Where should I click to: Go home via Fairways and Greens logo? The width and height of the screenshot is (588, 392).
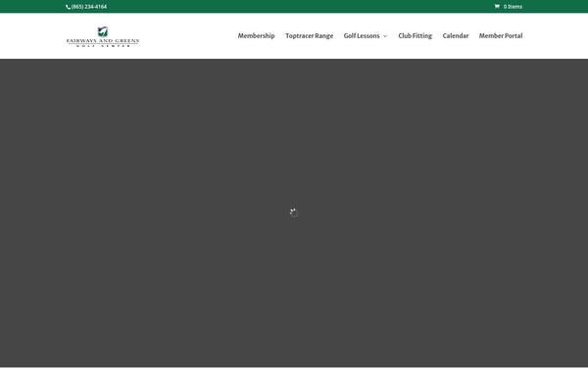click(103, 36)
